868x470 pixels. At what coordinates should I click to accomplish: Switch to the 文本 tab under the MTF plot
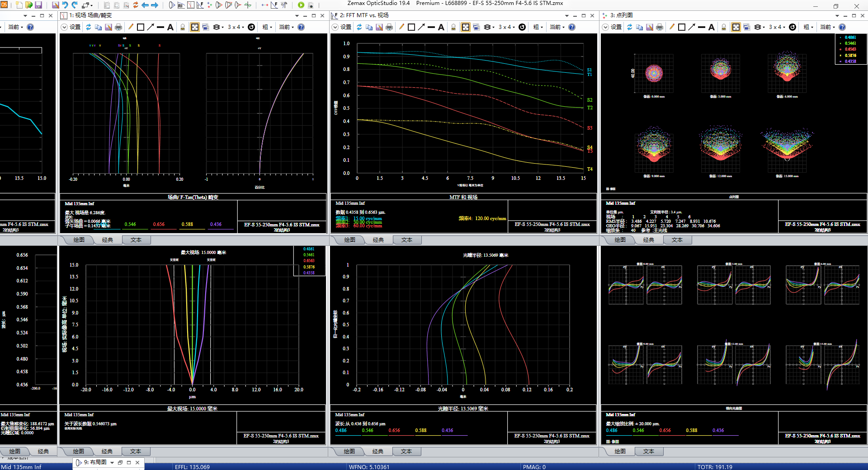pyautogui.click(x=407, y=240)
